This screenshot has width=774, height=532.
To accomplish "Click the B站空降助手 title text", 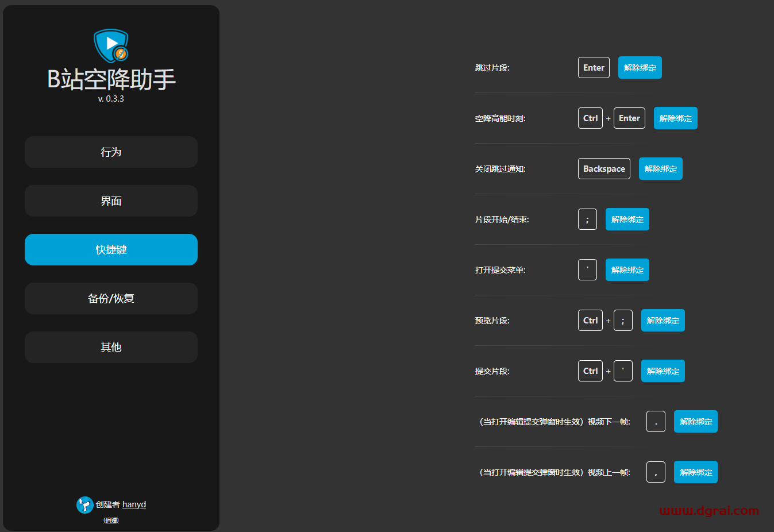I will pos(111,79).
